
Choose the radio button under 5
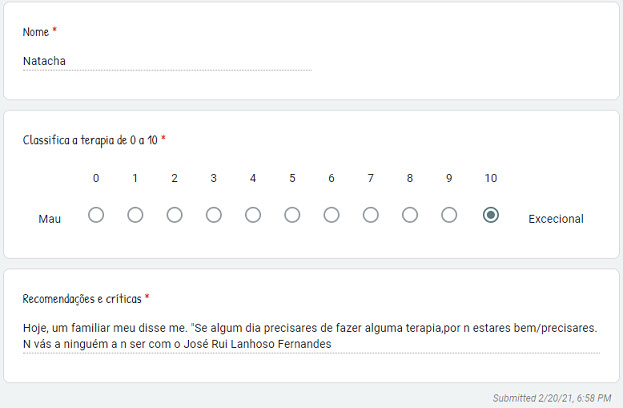pyautogui.click(x=292, y=215)
